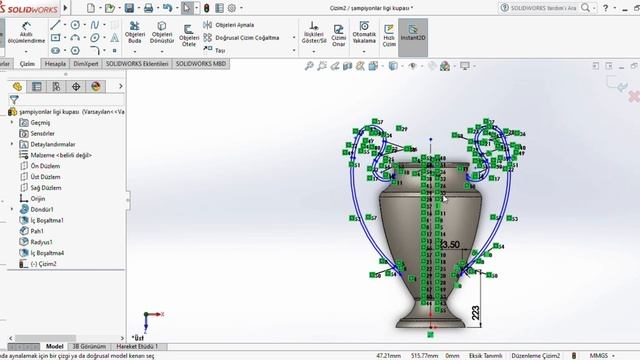Click the 3.50 dimension on sketch
Viewport: 640px width, 360px height.
451,244
